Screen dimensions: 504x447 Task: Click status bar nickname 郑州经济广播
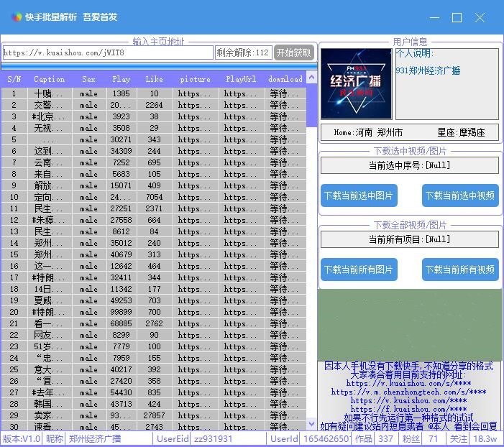click(95, 439)
